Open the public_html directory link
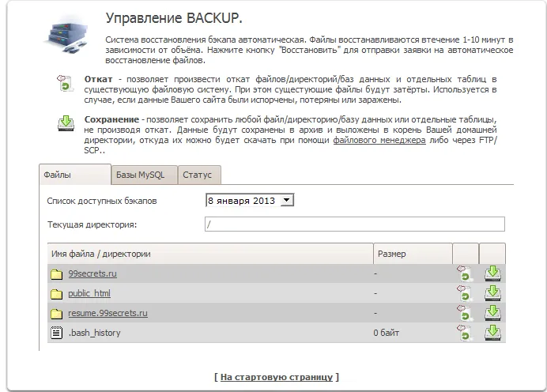The width and height of the screenshot is (547, 392). [89, 293]
